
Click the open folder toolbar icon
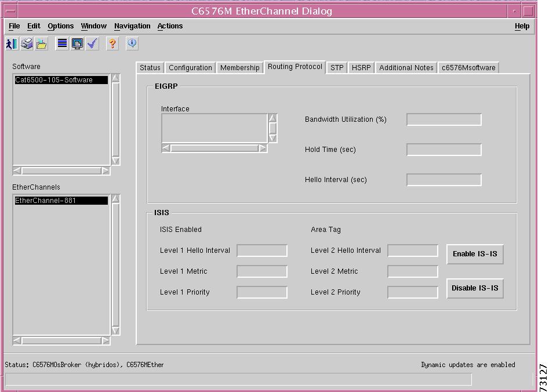(x=41, y=44)
